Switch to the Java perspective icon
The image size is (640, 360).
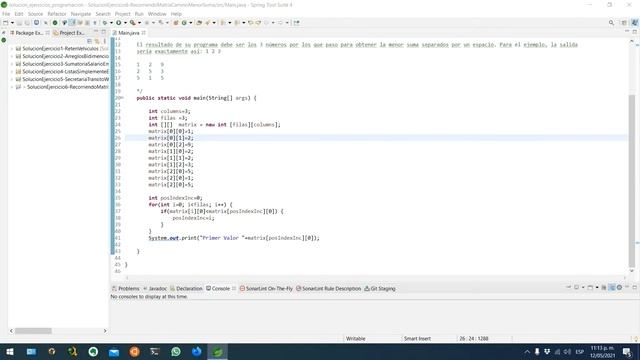pos(635,23)
